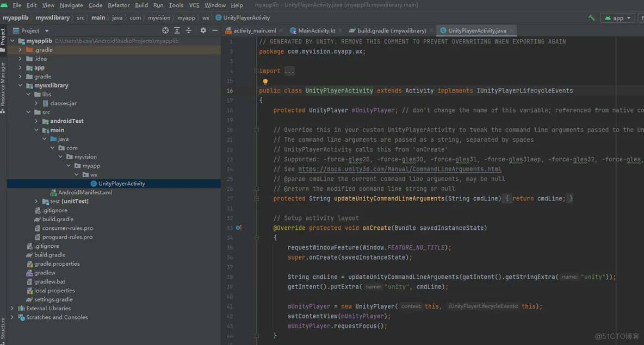Viewport: 644px width, 345px height.
Task: Click the onCreate method name in the editor
Action: click(x=376, y=228)
